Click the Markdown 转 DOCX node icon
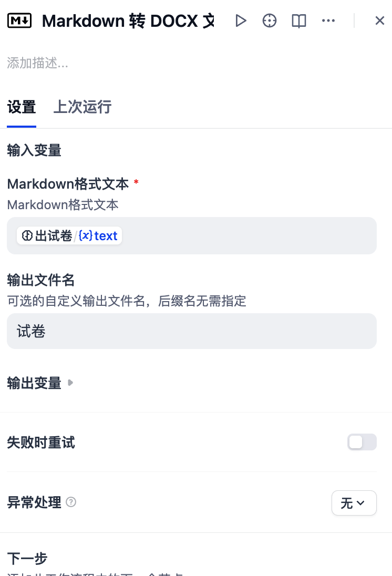The width and height of the screenshot is (392, 576). click(19, 20)
